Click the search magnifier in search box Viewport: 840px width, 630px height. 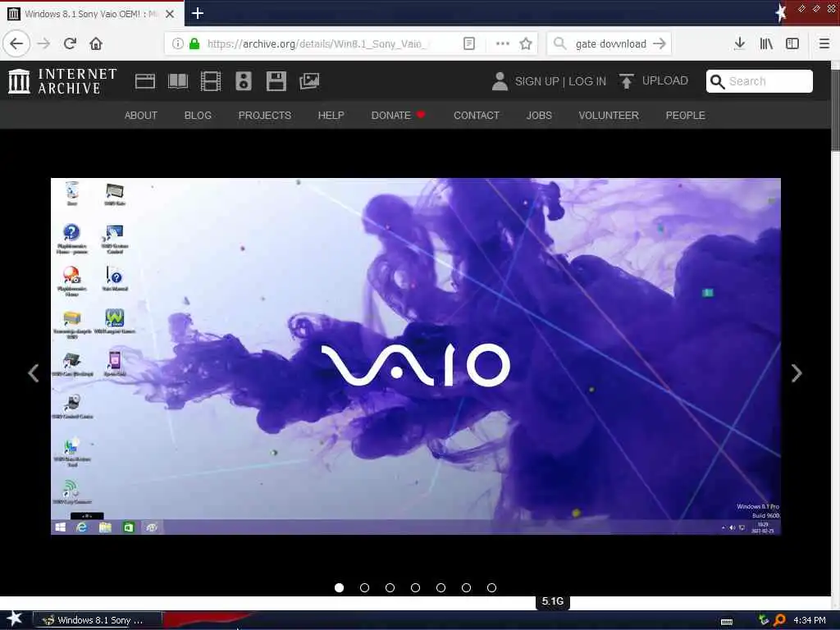click(x=559, y=43)
